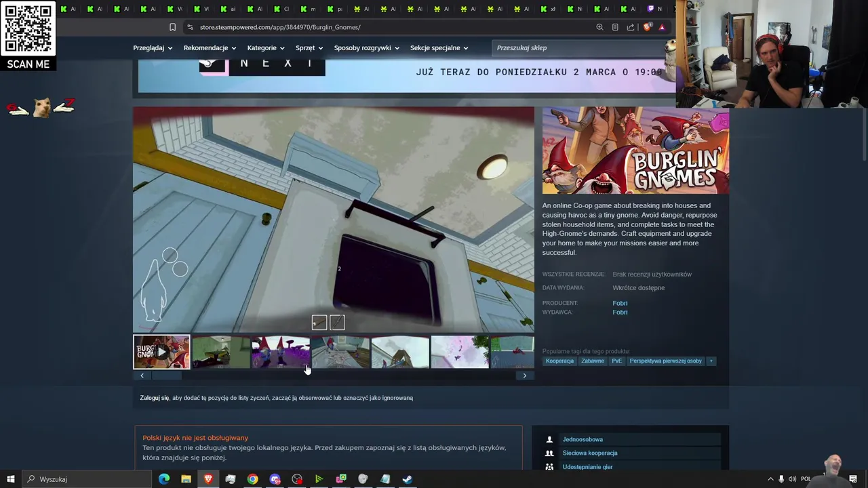Open the green play-arrow app in taskbar
Image resolution: width=868 pixels, height=488 pixels.
point(319,479)
